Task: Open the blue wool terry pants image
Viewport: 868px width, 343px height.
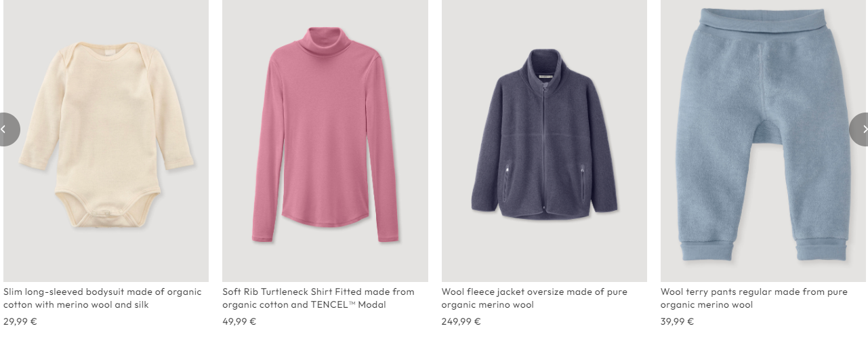Action: 763,141
